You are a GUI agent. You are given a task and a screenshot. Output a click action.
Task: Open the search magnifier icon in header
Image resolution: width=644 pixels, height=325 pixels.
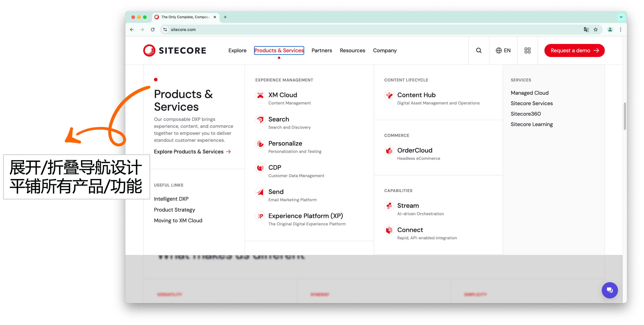[479, 51]
